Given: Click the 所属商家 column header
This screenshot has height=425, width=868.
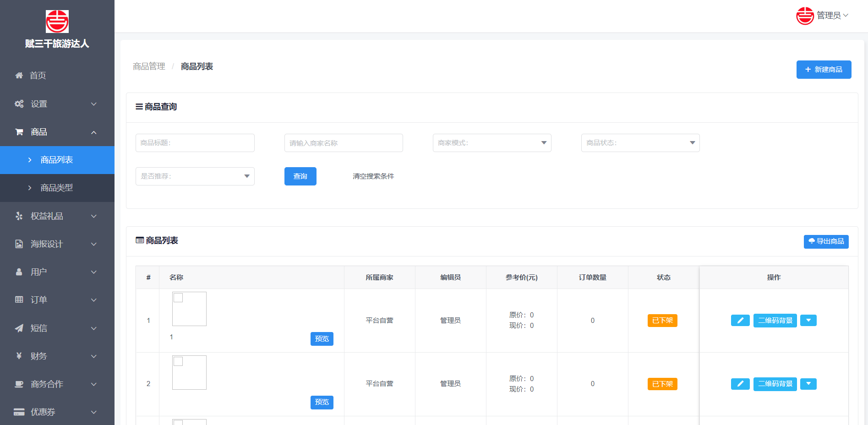Looking at the screenshot, I should pos(380,278).
